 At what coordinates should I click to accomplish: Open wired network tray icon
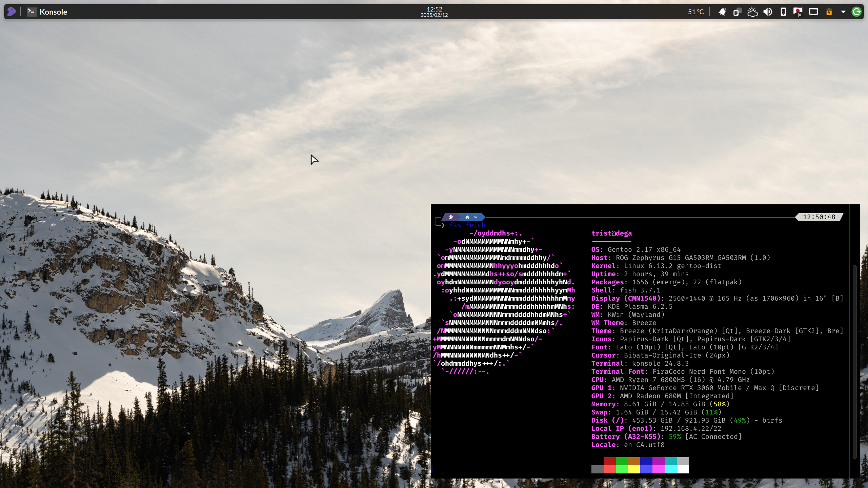[813, 12]
